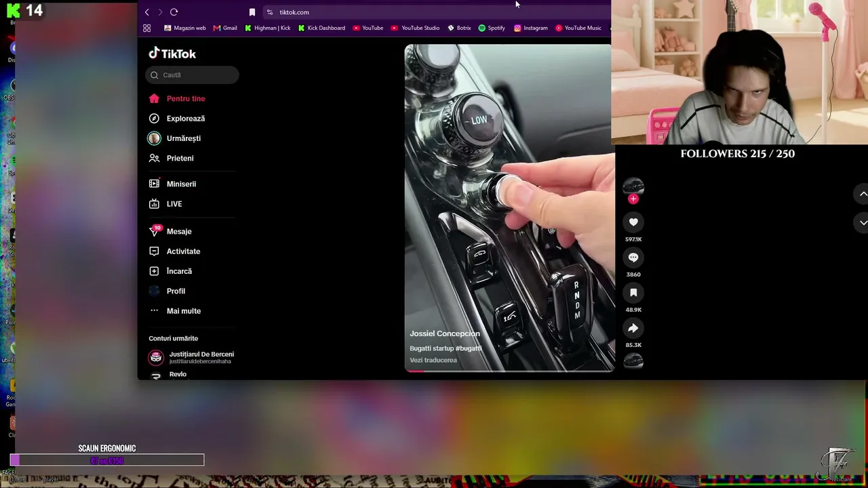Open the Spotify bookmark

[492, 28]
